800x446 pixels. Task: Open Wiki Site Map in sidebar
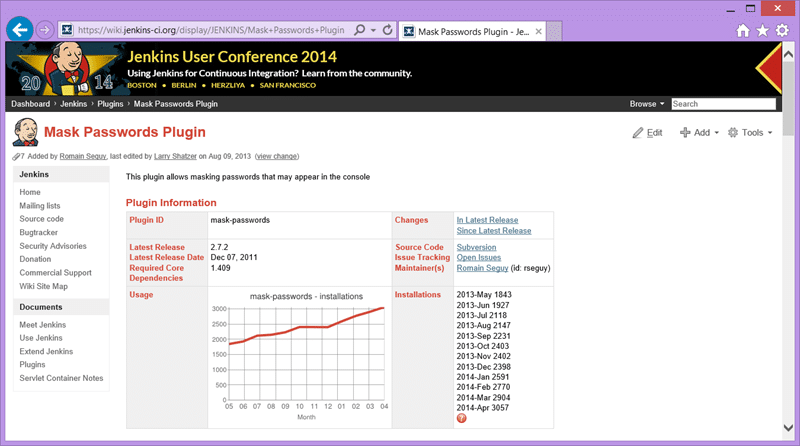43,286
